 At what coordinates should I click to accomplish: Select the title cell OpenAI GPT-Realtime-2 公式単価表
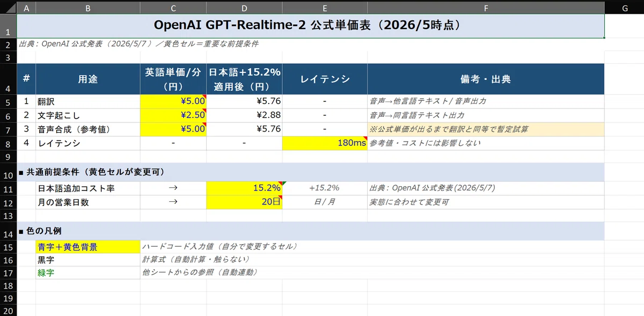pyautogui.click(x=311, y=26)
